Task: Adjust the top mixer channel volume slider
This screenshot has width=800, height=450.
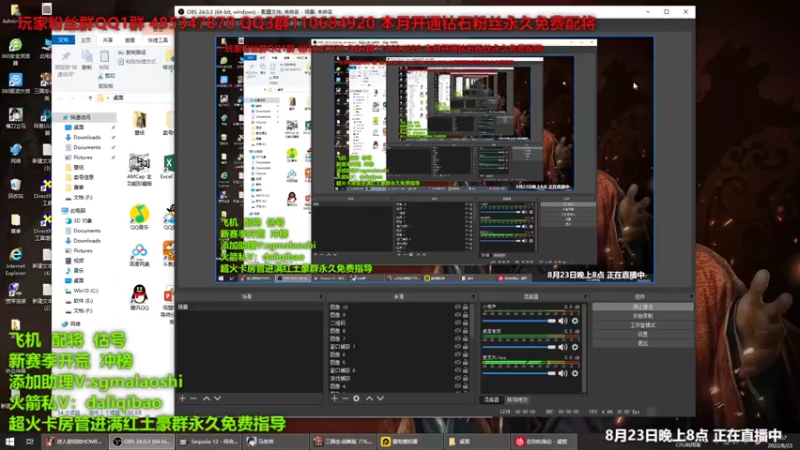Action: [x=519, y=321]
